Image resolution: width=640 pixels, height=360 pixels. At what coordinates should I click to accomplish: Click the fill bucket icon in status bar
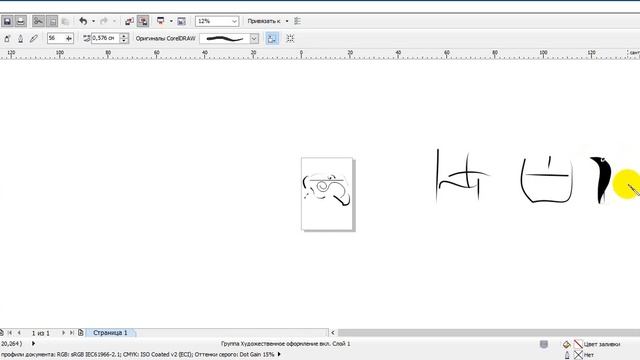point(567,344)
